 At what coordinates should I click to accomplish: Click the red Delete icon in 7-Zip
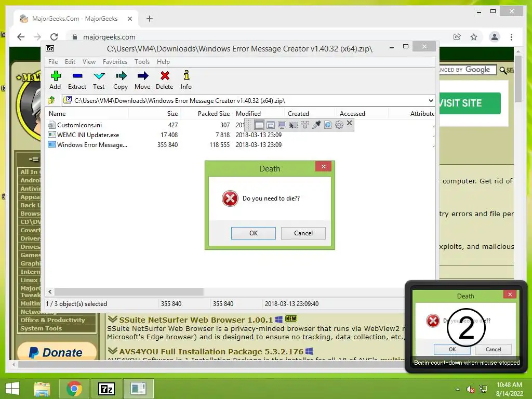point(165,76)
